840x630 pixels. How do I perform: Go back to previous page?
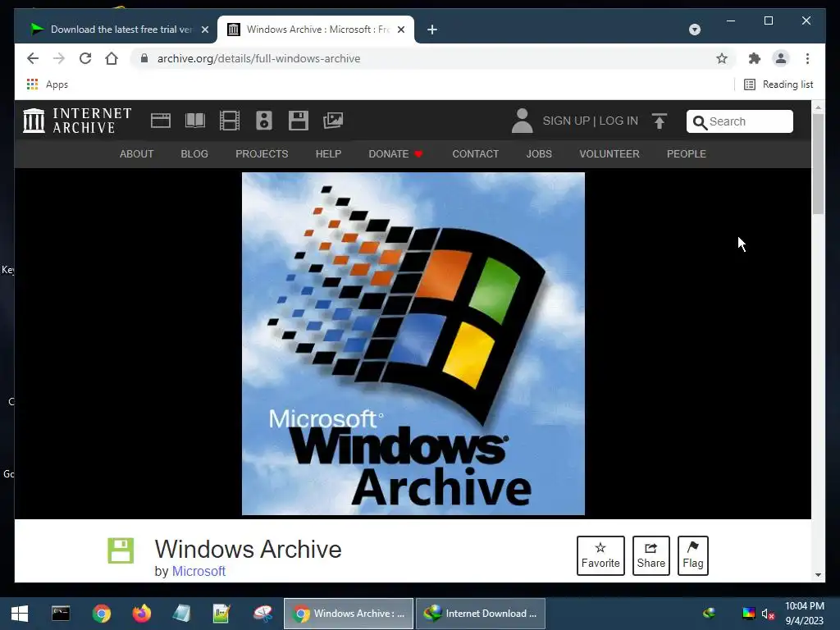(33, 58)
